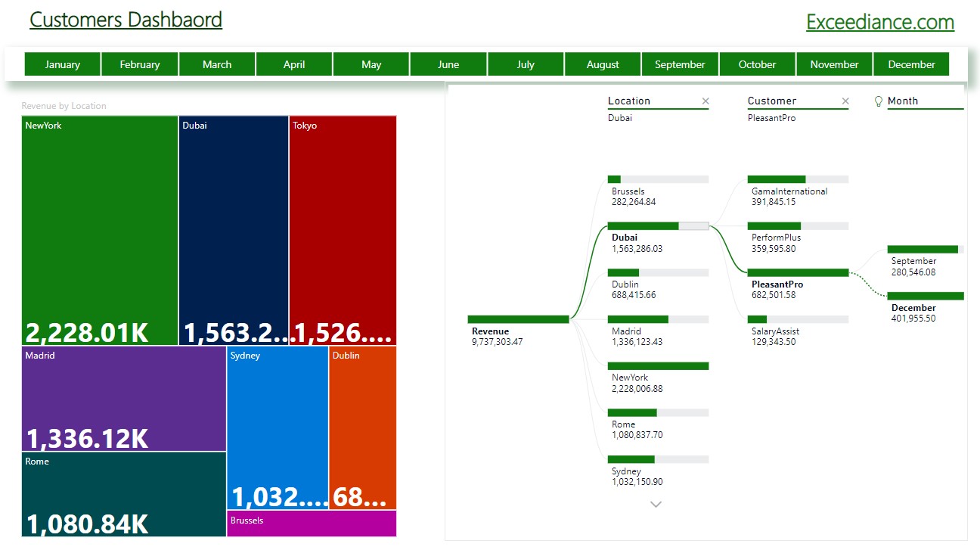The height and width of the screenshot is (547, 980).
Task: Click the AI lightbulb icon beside Month
Action: (x=878, y=100)
